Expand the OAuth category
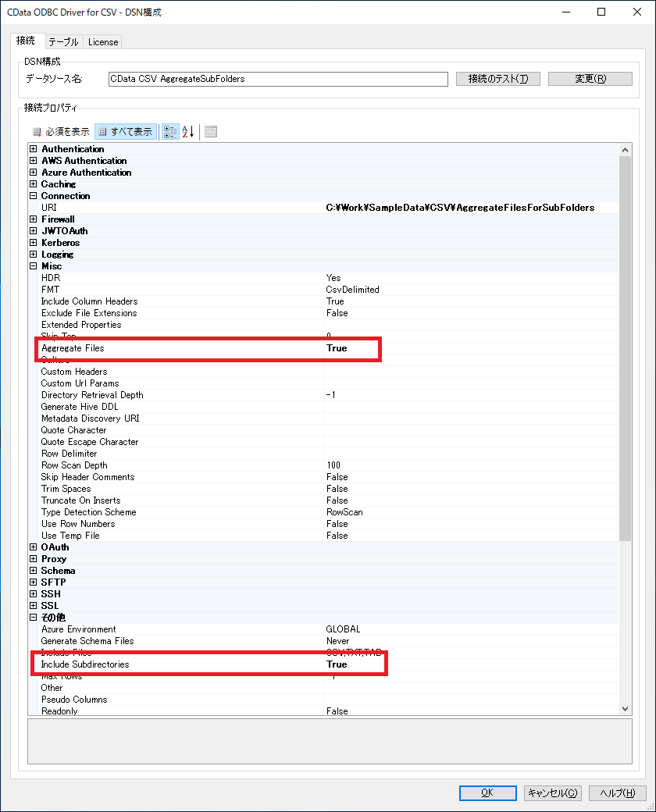This screenshot has width=656, height=812. 33,547
